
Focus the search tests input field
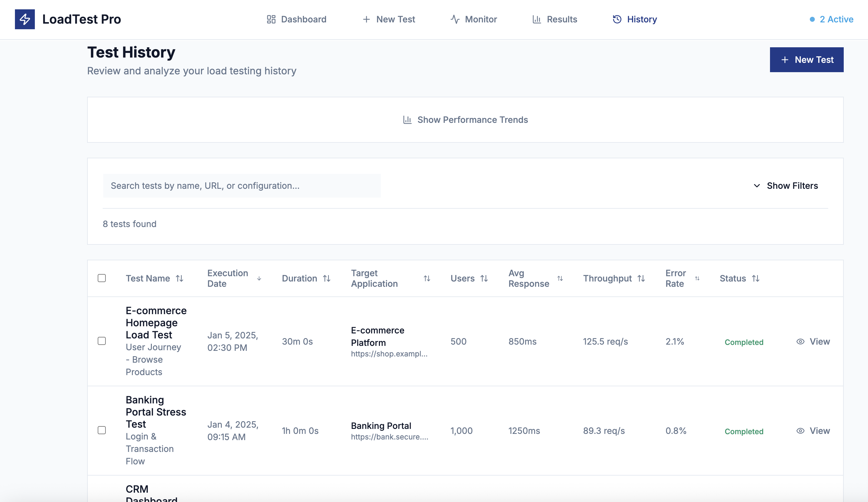pos(242,186)
